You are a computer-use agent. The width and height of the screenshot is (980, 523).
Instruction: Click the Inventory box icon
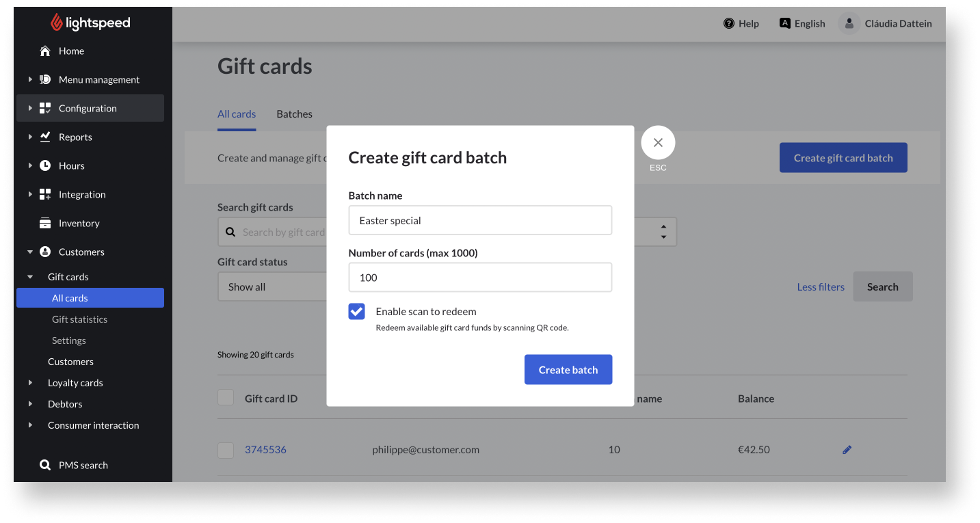point(45,223)
